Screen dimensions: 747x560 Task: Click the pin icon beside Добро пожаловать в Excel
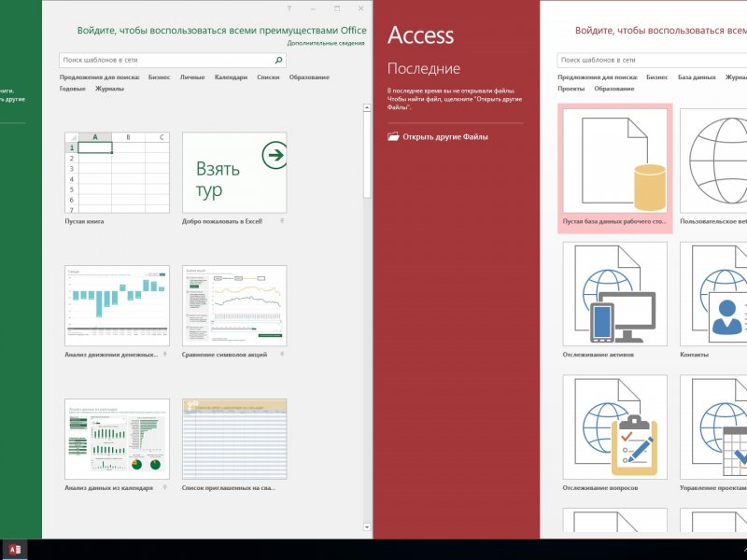coord(282,221)
